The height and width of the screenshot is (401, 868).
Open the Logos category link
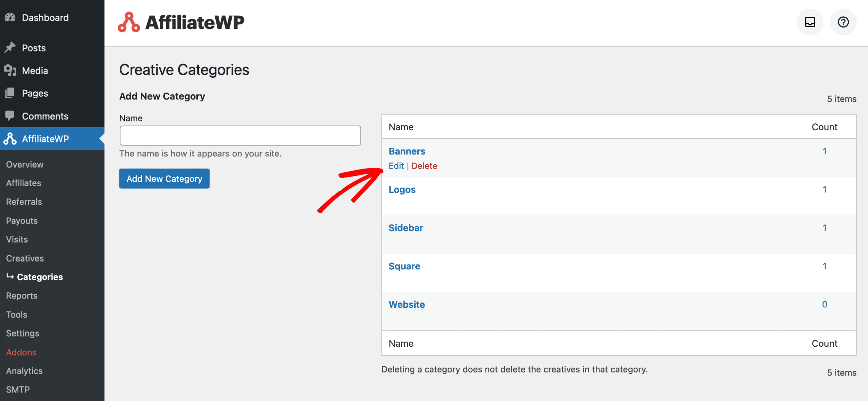[402, 190]
